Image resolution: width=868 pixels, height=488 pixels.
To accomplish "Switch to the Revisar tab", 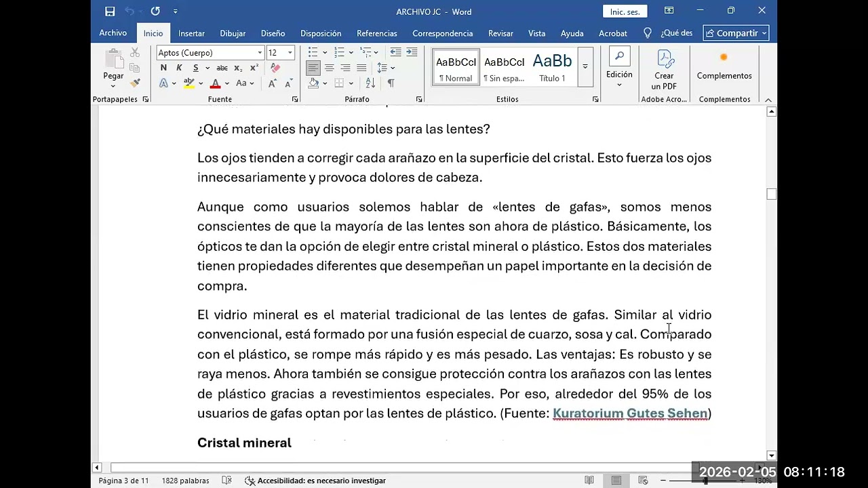I will click(500, 33).
